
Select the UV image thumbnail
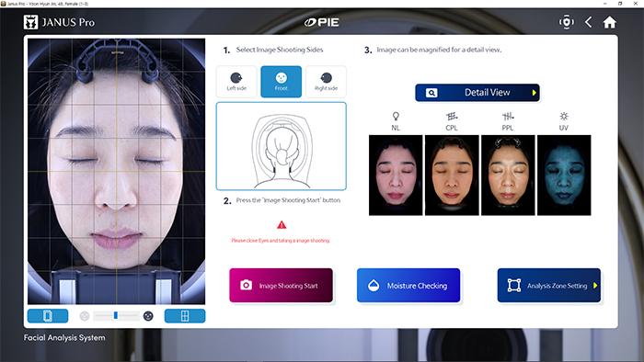(564, 175)
